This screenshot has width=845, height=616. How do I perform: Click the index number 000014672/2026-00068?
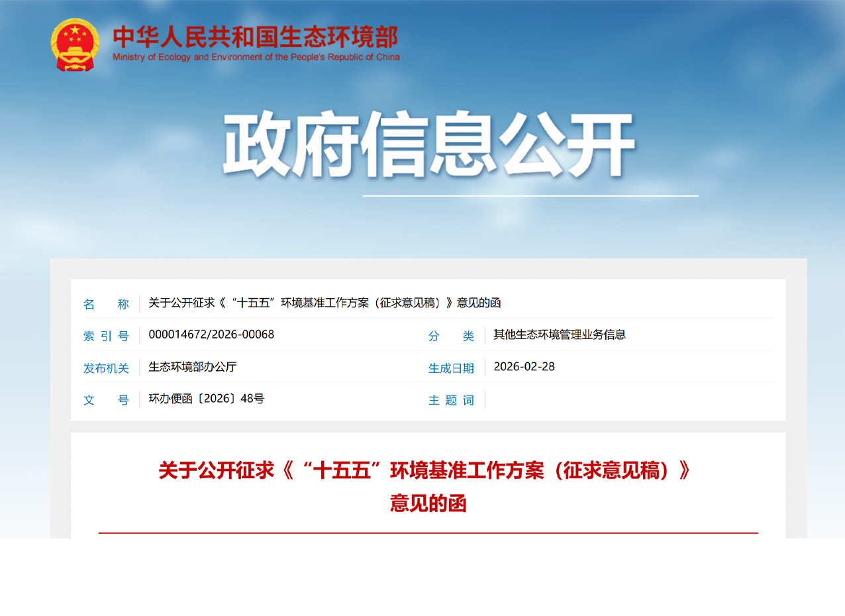tap(211, 334)
